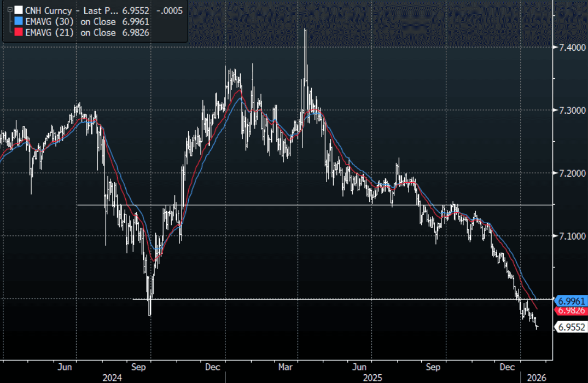This screenshot has width=588, height=383.
Task: Click the white 6.9552 last price tag
Action: (x=571, y=327)
